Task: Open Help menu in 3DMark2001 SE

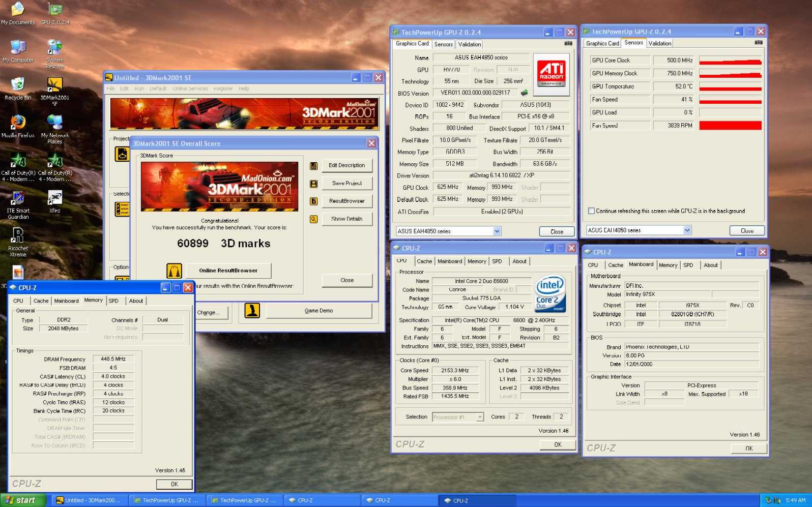Action: [244, 88]
